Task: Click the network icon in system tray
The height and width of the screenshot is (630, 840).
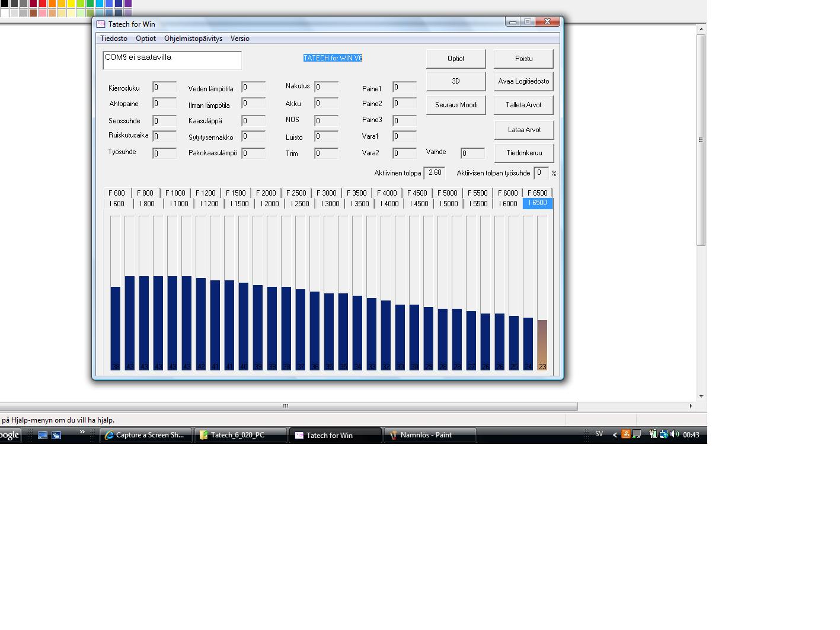Action: pos(664,434)
